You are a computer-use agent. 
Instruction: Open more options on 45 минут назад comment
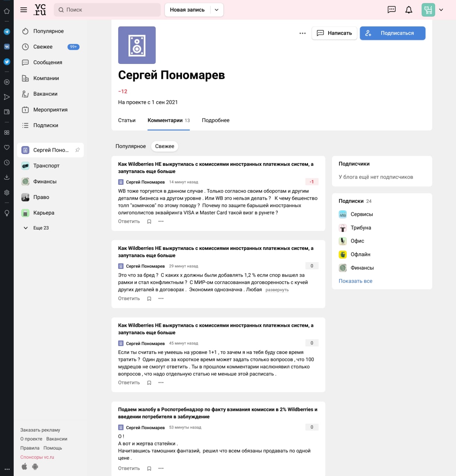tap(161, 382)
